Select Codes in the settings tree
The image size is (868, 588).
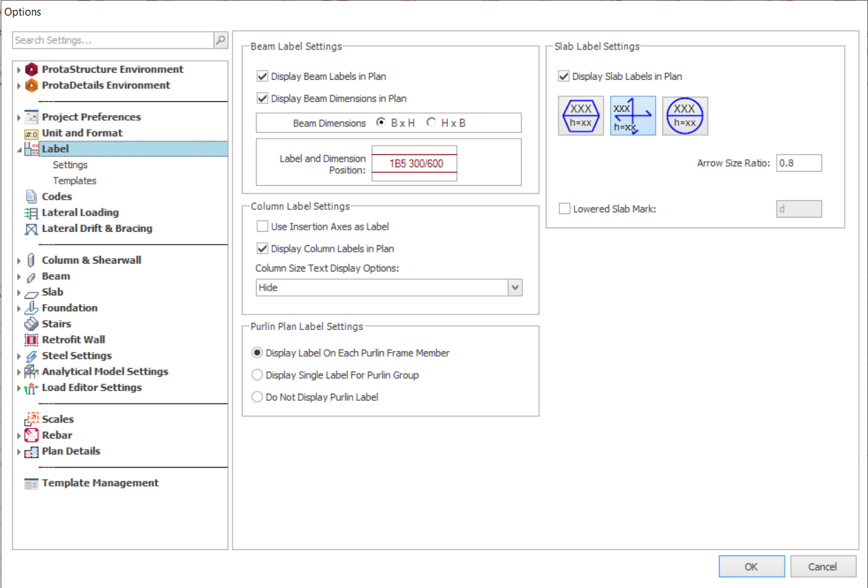tap(57, 196)
